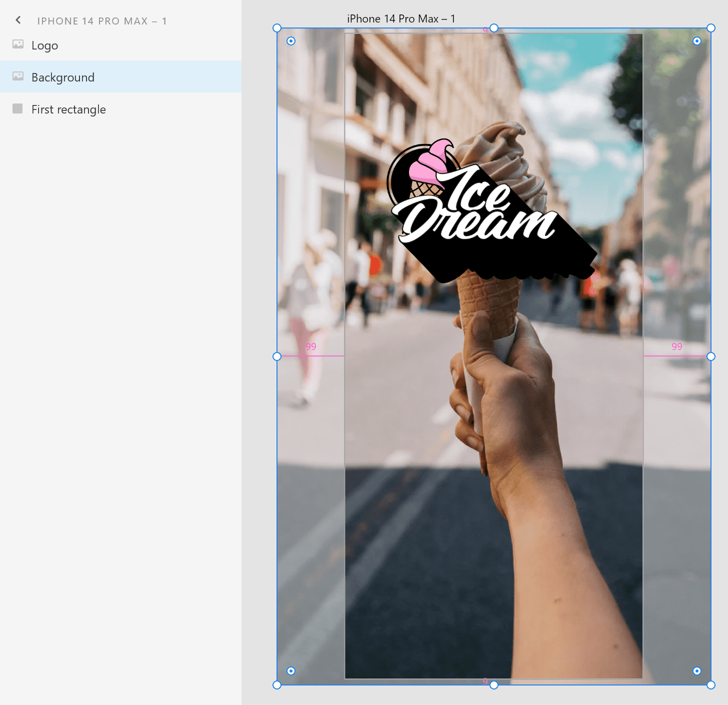Viewport: 728px width, 705px height.
Task: Click the top-left corner radius handle
Action: tap(291, 41)
